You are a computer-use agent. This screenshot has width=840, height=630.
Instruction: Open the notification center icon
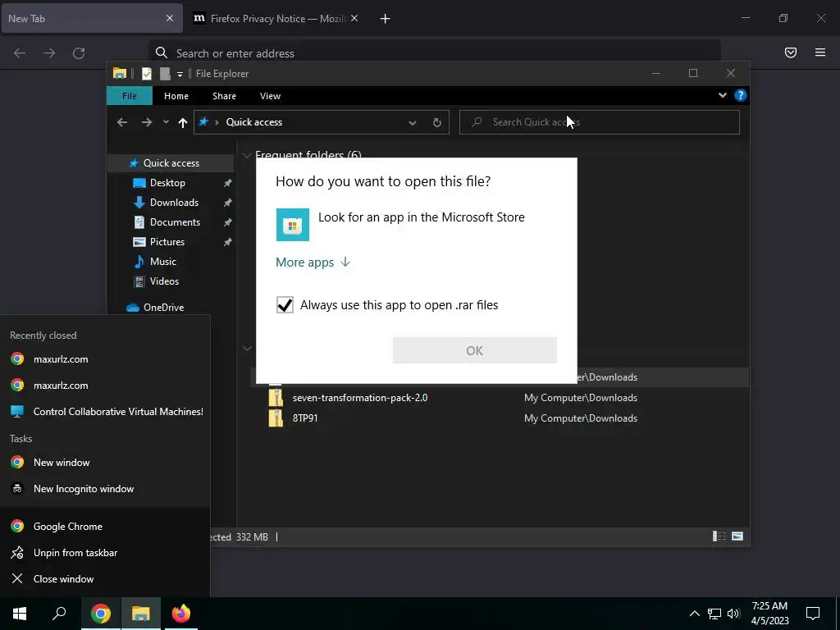(813, 614)
